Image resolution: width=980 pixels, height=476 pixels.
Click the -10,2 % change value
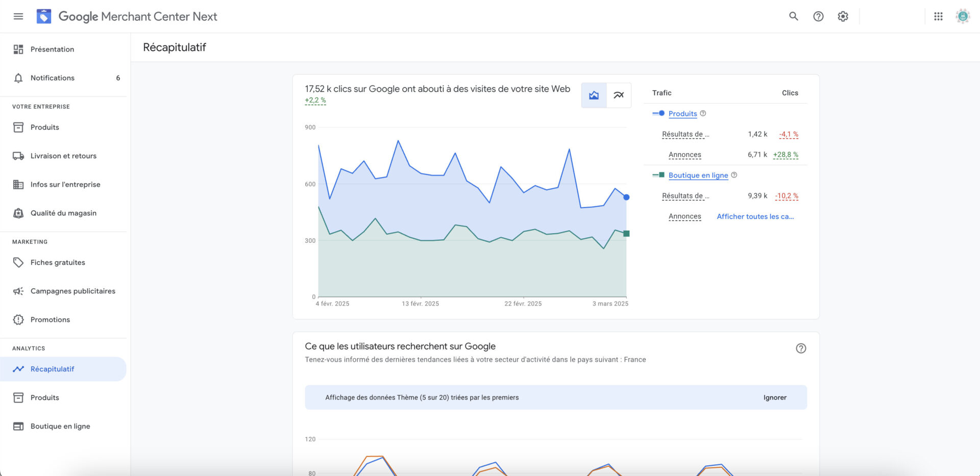pyautogui.click(x=787, y=196)
